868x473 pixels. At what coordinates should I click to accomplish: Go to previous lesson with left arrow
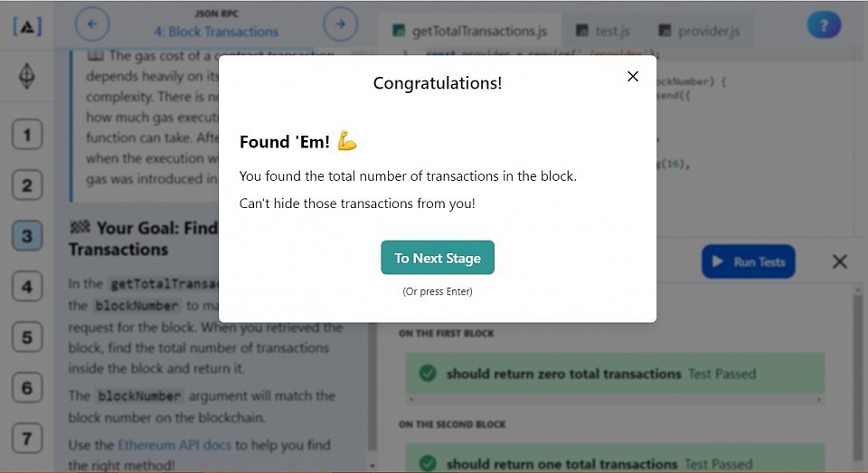point(92,24)
